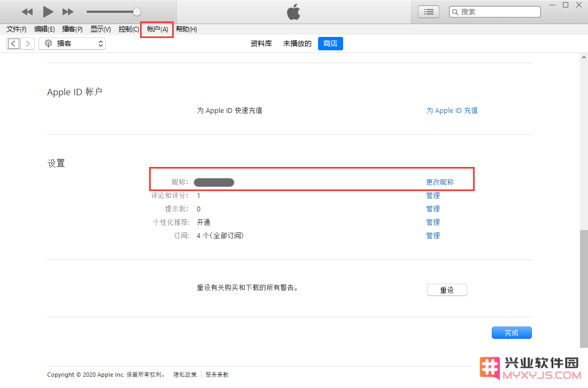This screenshot has width=588, height=388.
Task: Open the 编辑(E) menu
Action: tap(44, 29)
